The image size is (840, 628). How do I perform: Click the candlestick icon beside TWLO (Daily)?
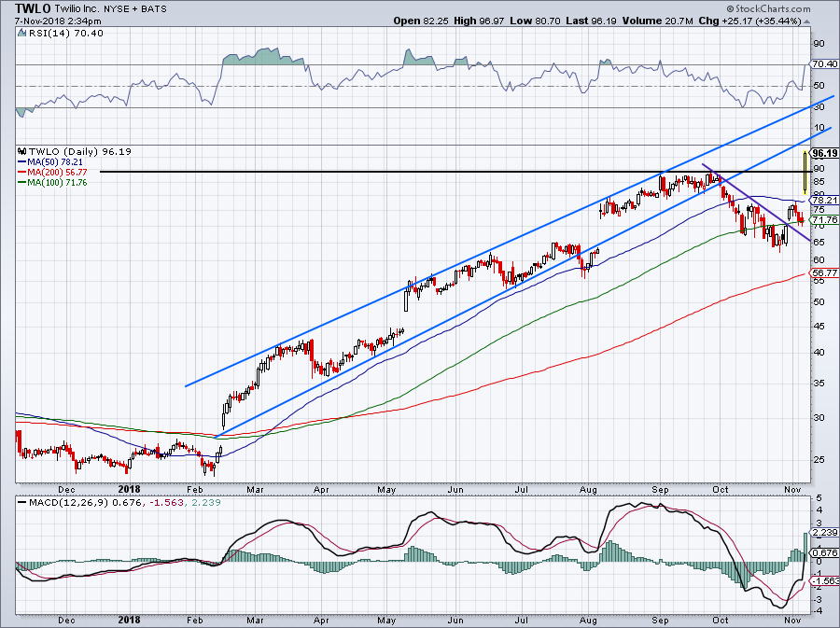(22, 151)
